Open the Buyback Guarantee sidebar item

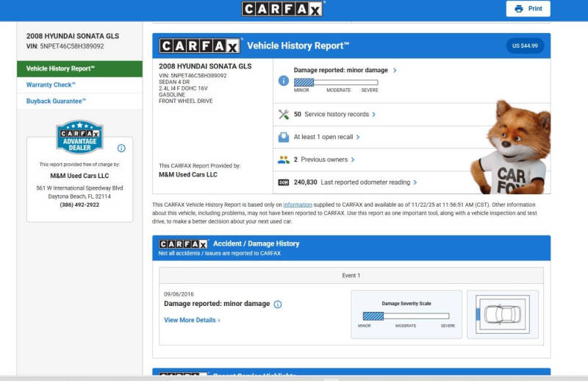tap(57, 101)
